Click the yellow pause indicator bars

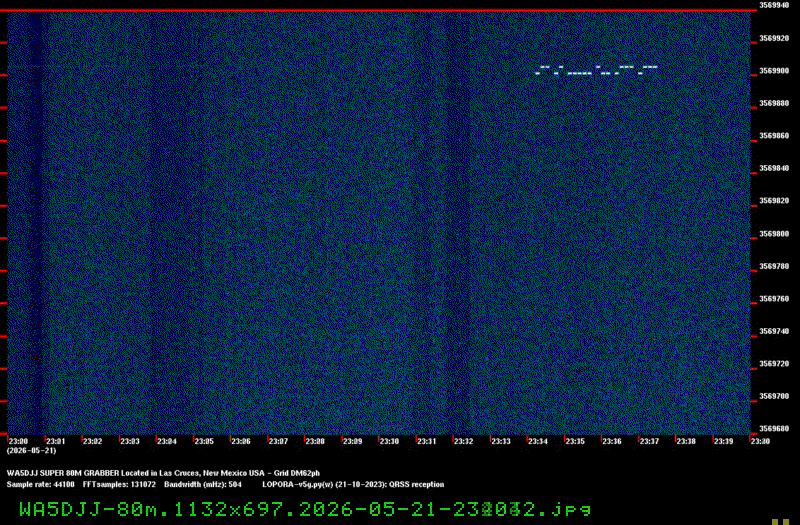point(781,522)
